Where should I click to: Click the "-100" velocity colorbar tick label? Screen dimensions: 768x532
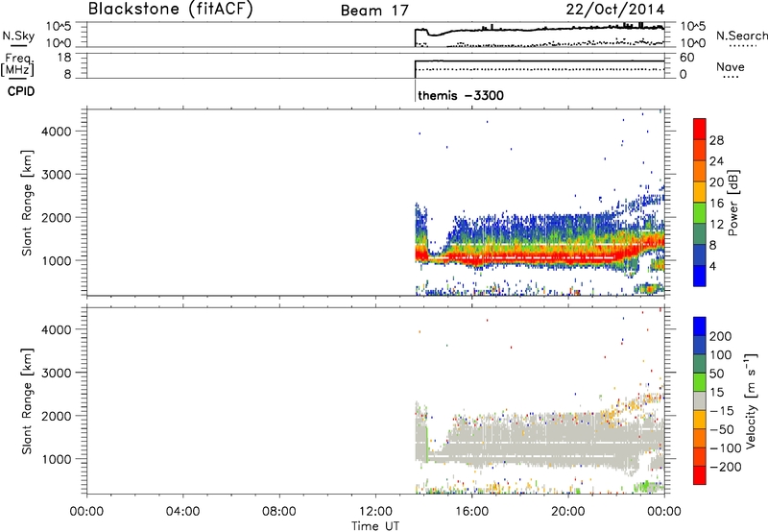[725, 448]
